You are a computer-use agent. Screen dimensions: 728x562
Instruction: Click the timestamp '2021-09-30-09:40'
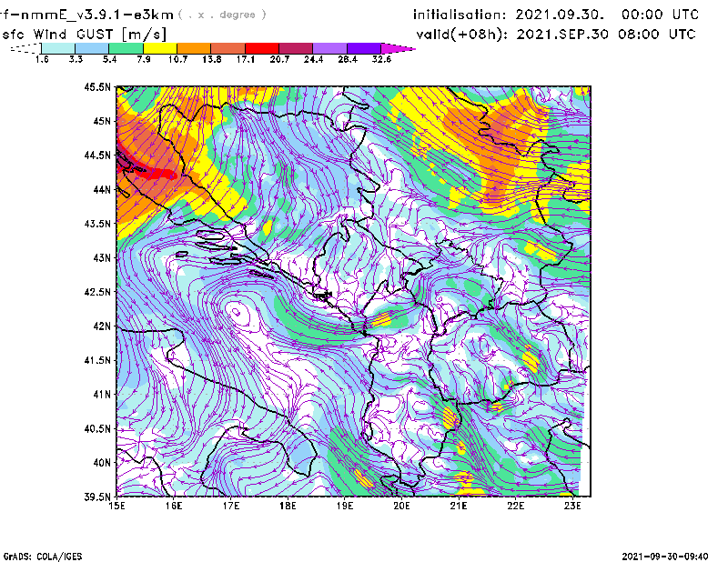point(665,557)
